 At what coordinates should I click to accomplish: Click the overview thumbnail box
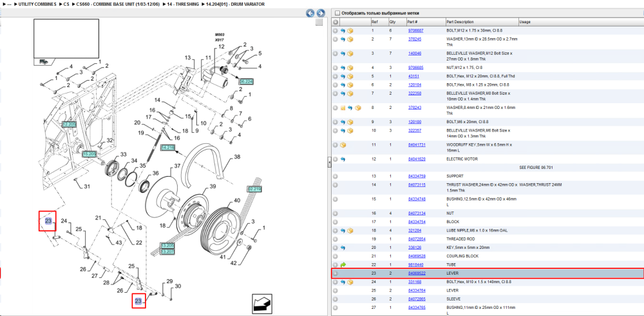point(66,39)
